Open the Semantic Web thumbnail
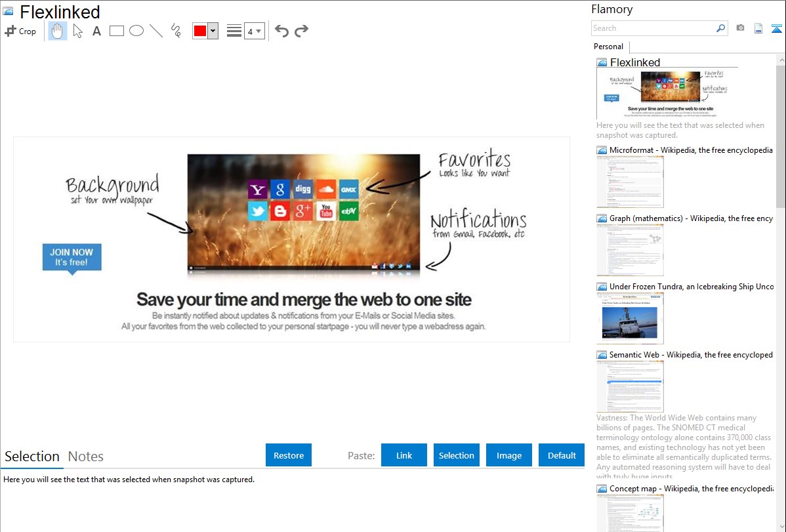This screenshot has width=786, height=532. pyautogui.click(x=630, y=386)
